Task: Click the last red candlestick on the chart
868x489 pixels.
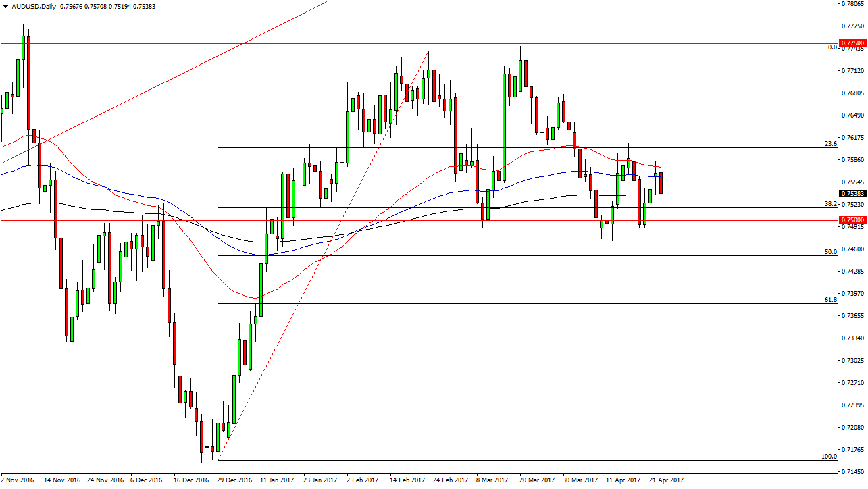Action: click(661, 182)
